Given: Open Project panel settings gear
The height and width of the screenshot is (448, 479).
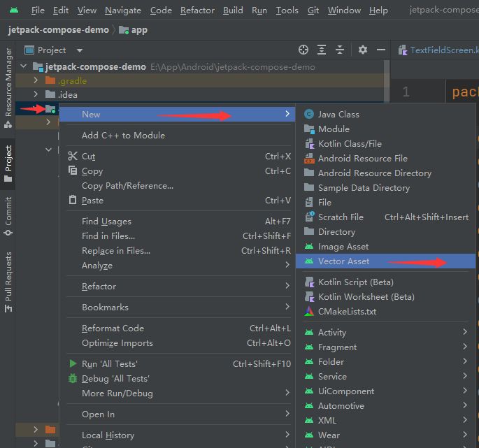Looking at the screenshot, I should pos(362,50).
